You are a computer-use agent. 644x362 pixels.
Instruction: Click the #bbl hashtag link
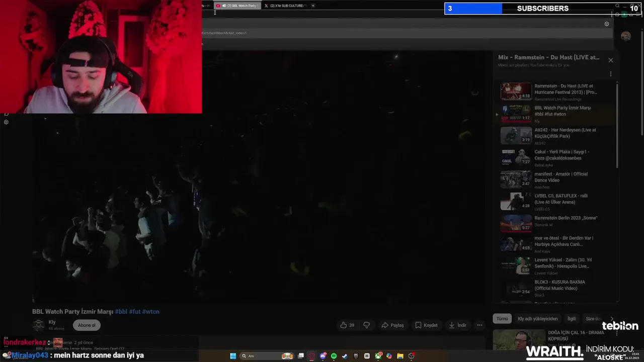pyautogui.click(x=121, y=312)
